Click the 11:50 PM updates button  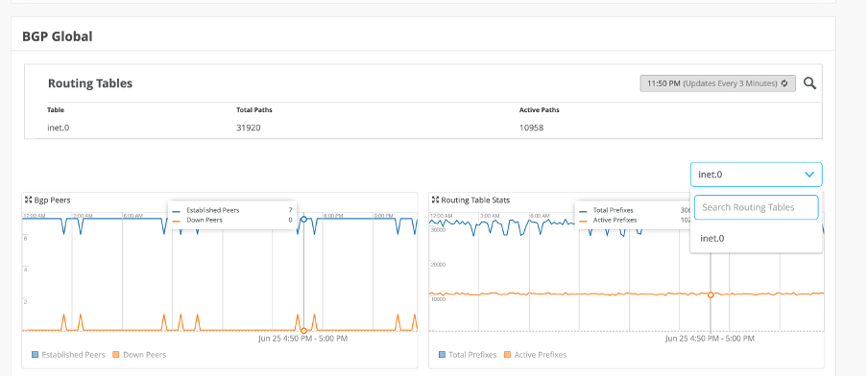click(x=717, y=83)
